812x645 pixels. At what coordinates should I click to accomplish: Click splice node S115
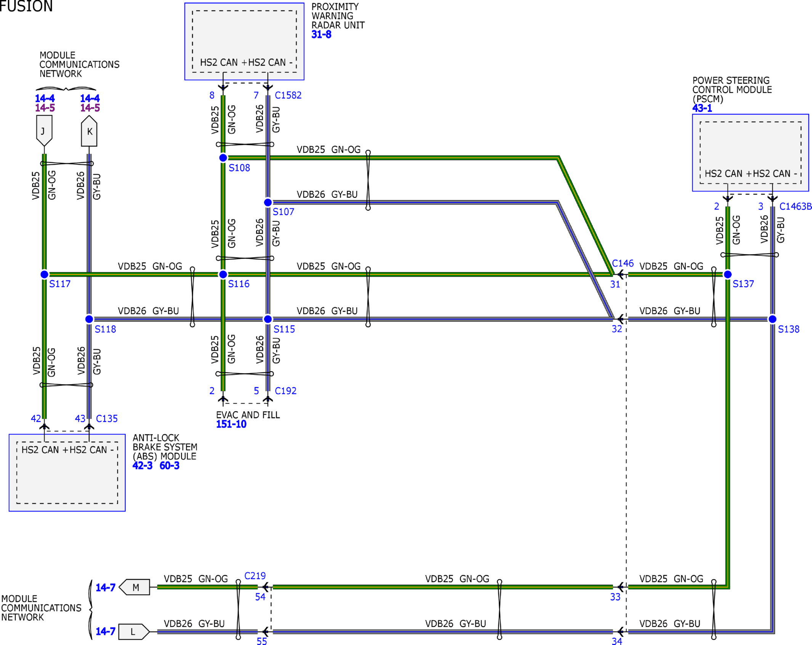point(268,319)
